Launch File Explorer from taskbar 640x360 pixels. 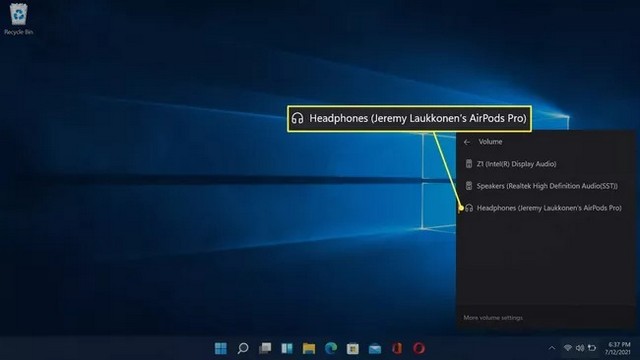click(309, 348)
